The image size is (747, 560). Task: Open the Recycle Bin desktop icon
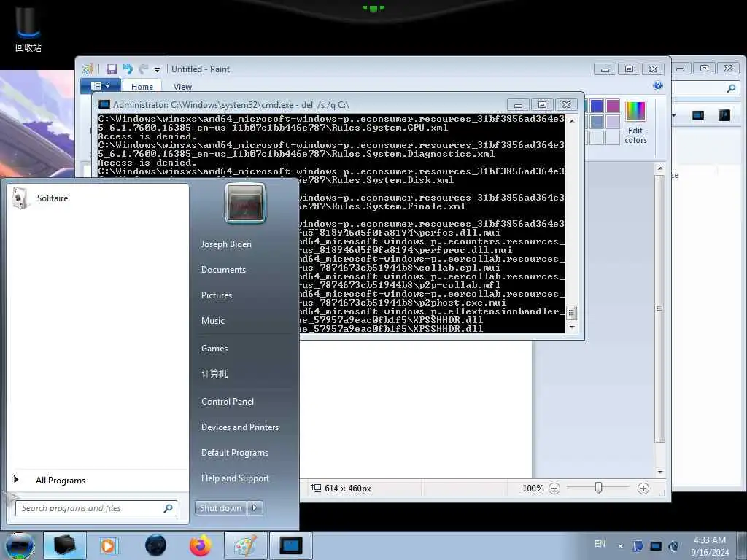pos(28,28)
